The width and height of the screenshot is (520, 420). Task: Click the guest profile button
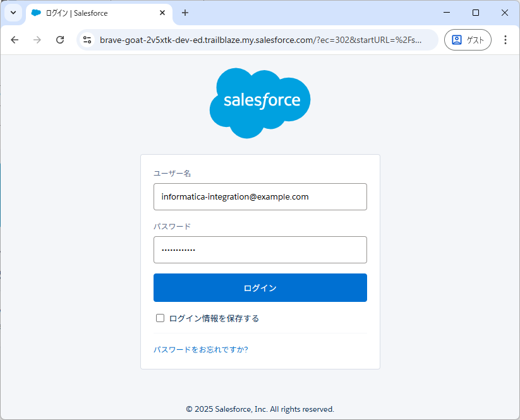click(468, 40)
